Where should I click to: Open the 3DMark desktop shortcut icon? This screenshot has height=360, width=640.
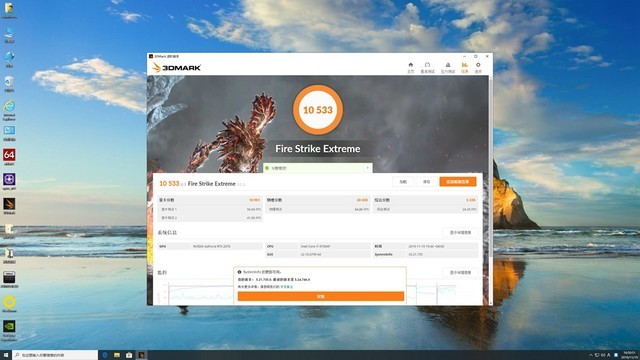pyautogui.click(x=9, y=206)
